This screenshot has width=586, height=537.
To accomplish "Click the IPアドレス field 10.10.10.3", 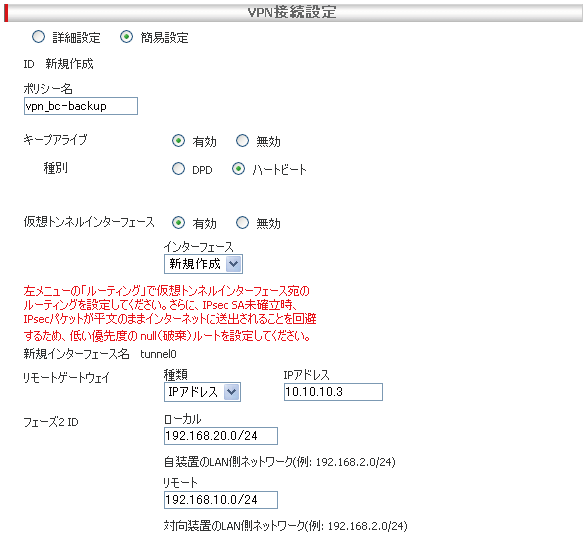I will (x=333, y=392).
